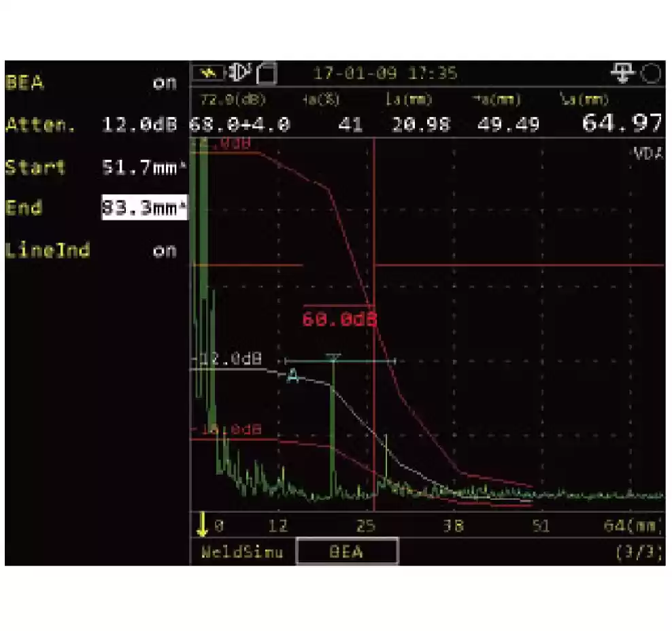Viewport: 672px width, 631px height.
Task: Click the page indicator (3/3)
Action: click(638, 552)
